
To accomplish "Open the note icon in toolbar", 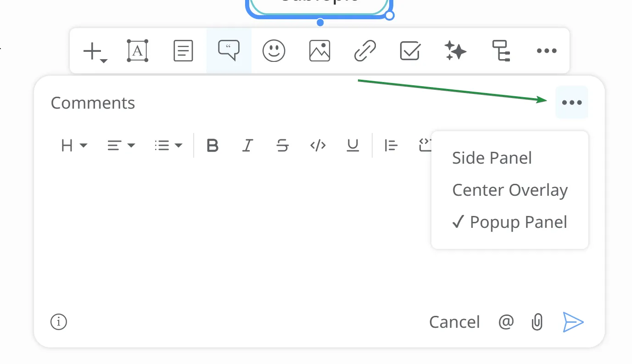I will pos(183,51).
